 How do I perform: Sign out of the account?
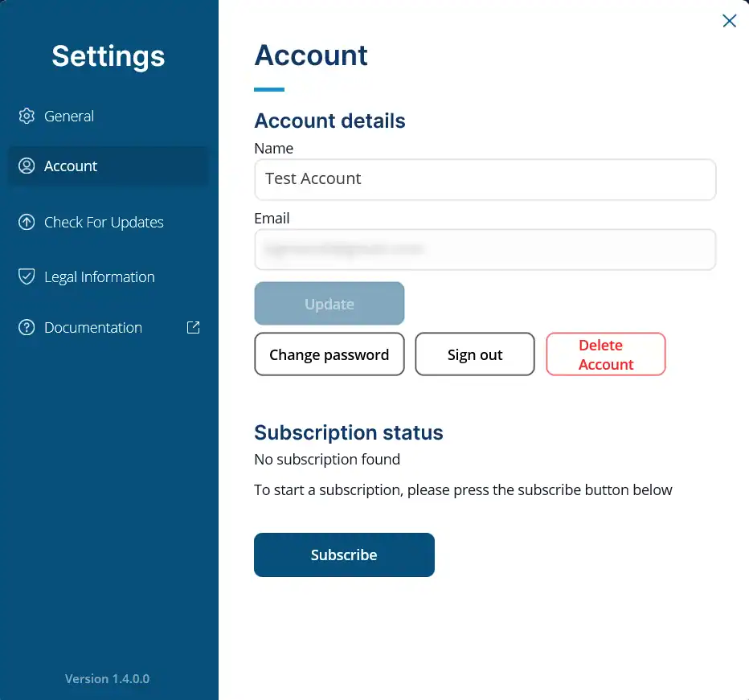(x=474, y=354)
